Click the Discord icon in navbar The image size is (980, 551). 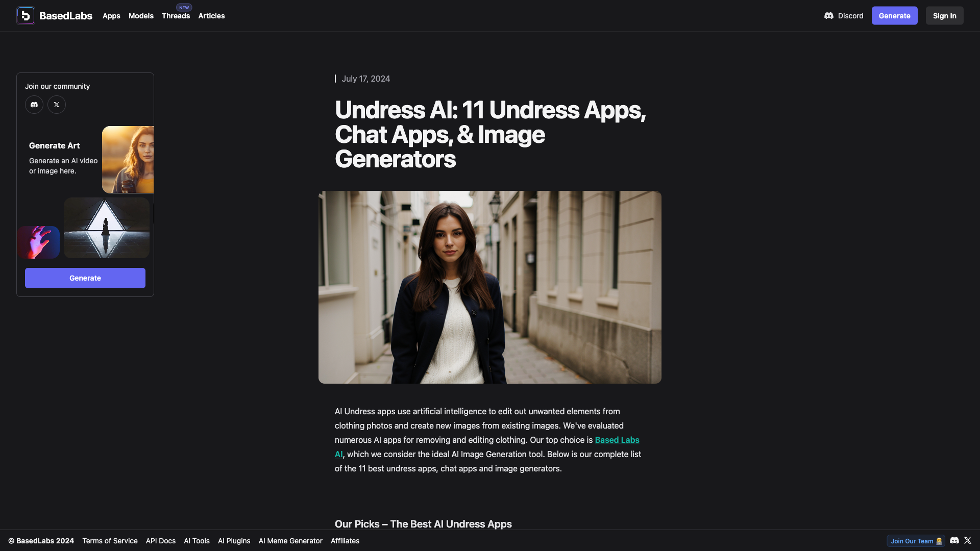click(x=829, y=15)
